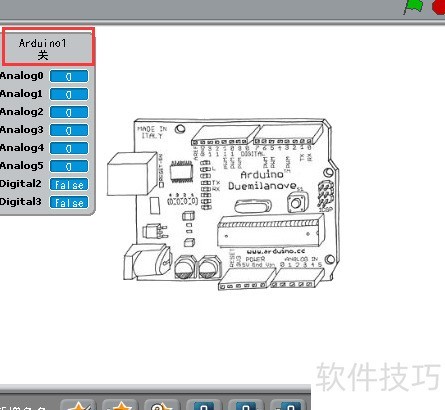
Task: Paint a new sprite using star-brush icon
Action: (78, 405)
